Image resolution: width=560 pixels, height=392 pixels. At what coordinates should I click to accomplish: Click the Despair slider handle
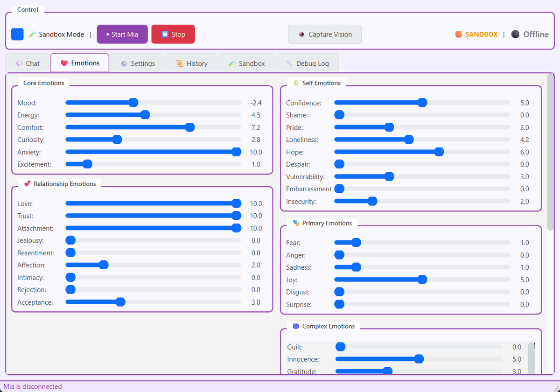point(339,164)
